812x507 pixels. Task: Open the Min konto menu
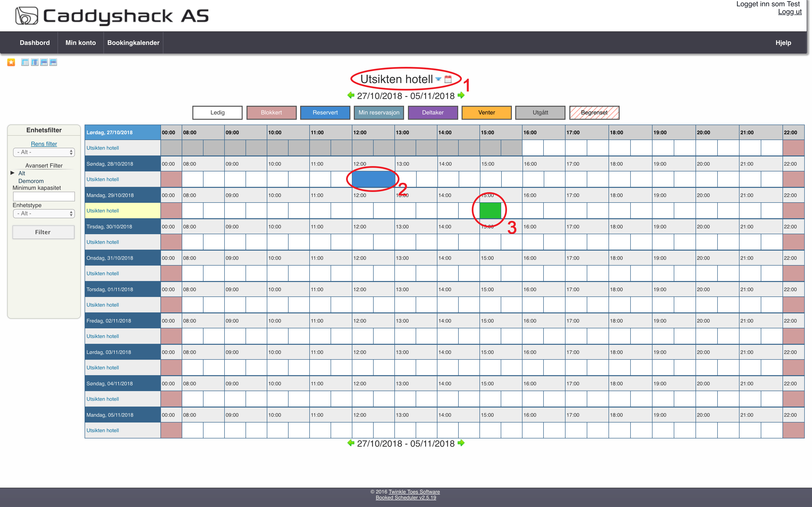coord(80,43)
